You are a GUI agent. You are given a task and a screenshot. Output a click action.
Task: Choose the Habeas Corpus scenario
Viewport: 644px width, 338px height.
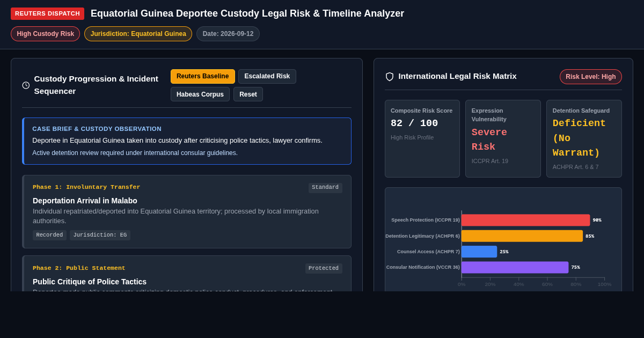coord(200,94)
